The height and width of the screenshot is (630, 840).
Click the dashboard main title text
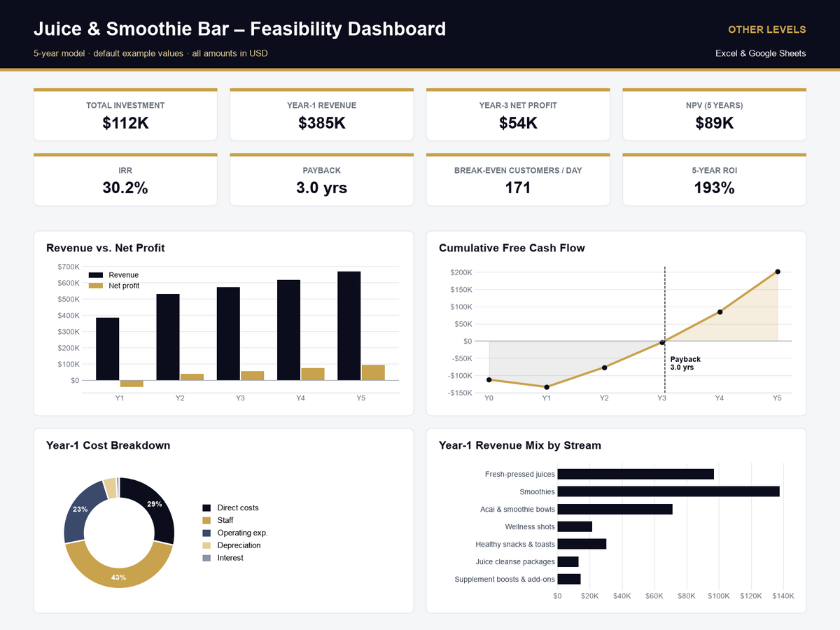[239, 29]
